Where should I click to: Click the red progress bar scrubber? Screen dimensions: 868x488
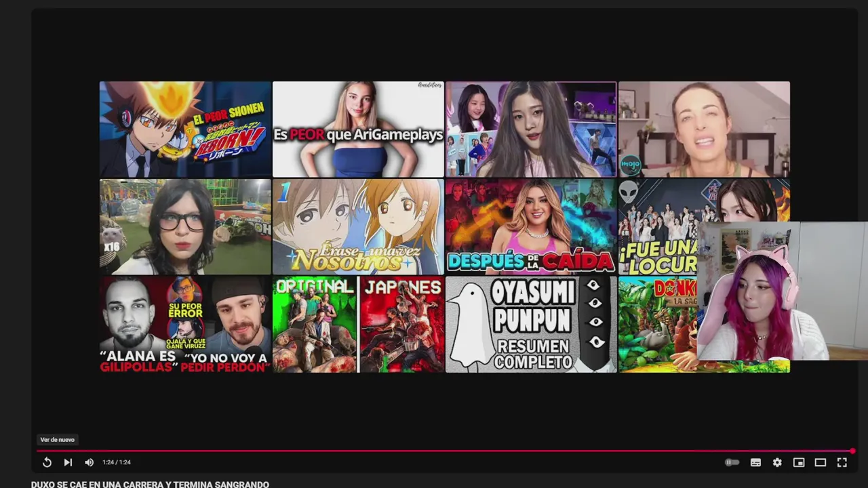click(x=852, y=451)
